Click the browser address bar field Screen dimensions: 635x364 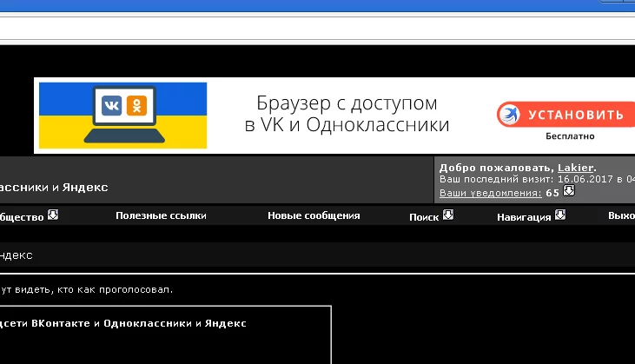(318, 29)
